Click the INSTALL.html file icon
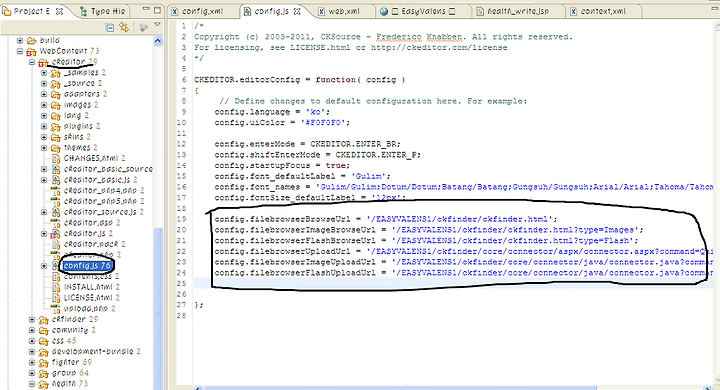The height and width of the screenshot is (390, 720). pos(56,287)
